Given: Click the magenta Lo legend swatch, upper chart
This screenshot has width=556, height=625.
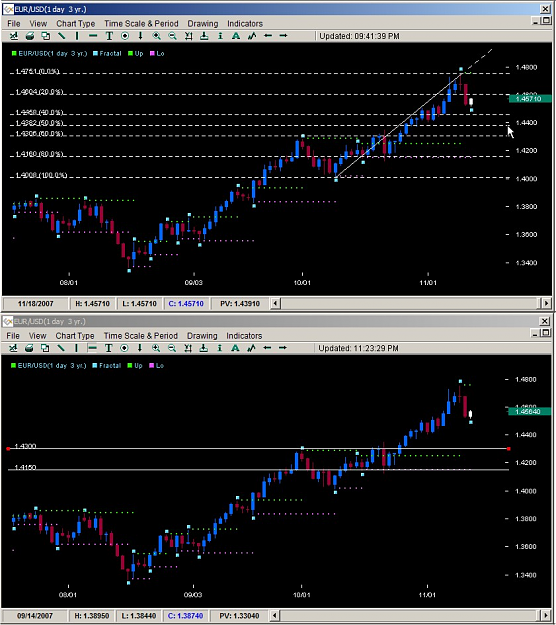Looking at the screenshot, I should [152, 53].
